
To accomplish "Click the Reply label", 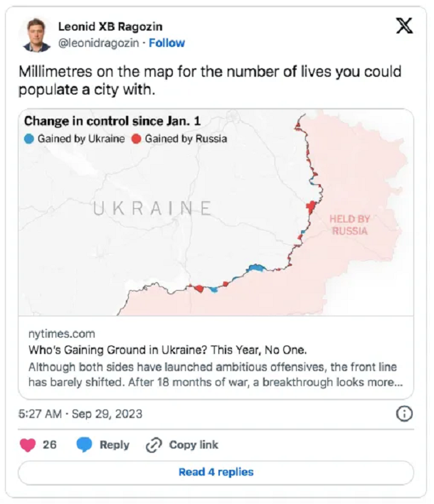I will [115, 445].
